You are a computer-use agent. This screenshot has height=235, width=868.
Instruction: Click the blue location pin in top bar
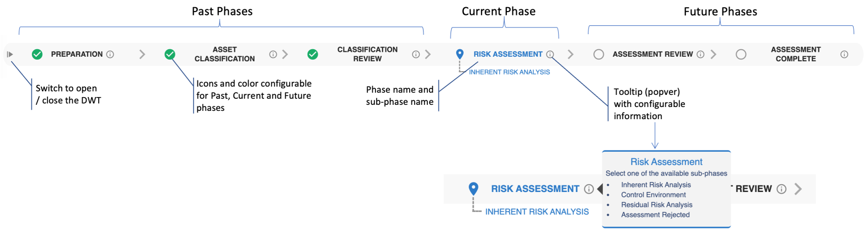click(x=460, y=54)
